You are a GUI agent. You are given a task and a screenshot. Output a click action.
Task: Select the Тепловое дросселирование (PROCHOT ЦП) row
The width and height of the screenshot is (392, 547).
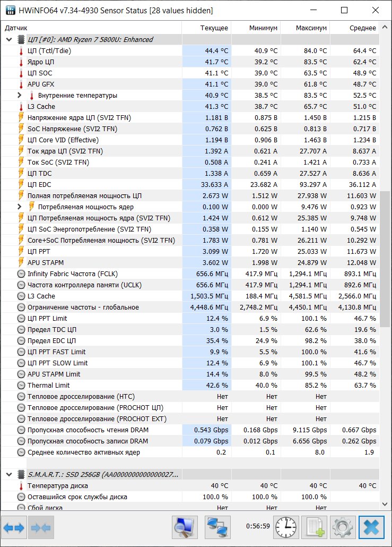point(190,408)
